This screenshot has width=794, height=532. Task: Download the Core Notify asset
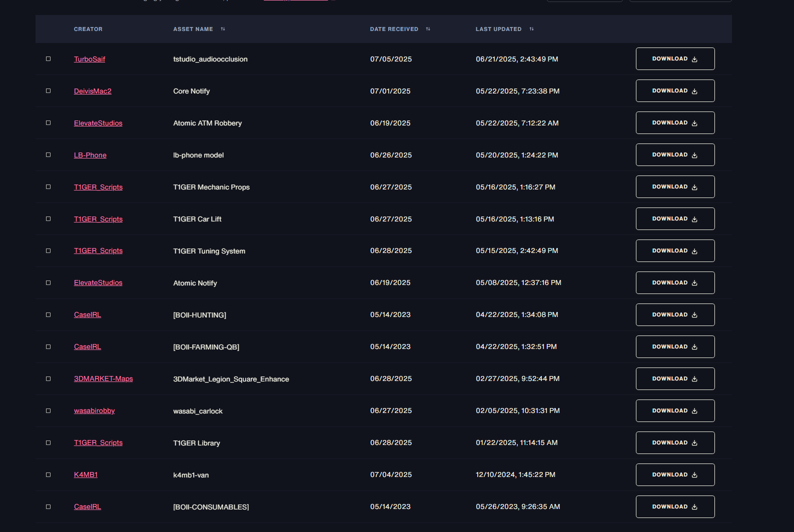point(675,91)
